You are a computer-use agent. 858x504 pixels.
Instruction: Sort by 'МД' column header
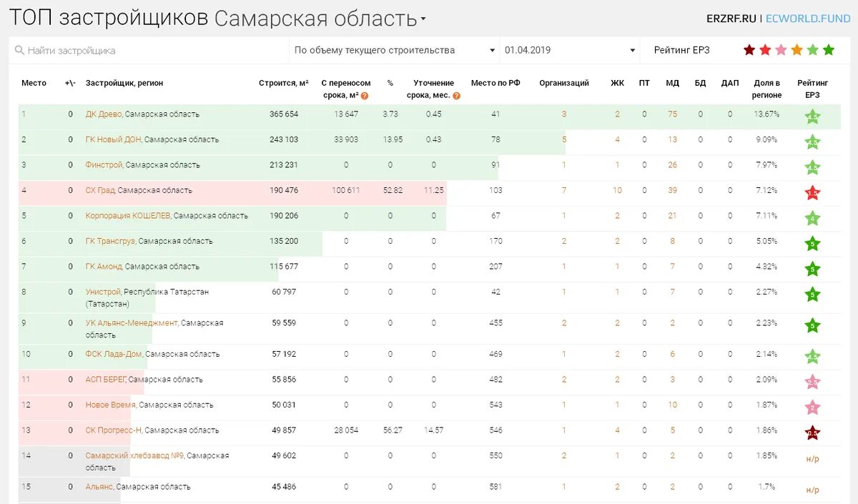[672, 83]
